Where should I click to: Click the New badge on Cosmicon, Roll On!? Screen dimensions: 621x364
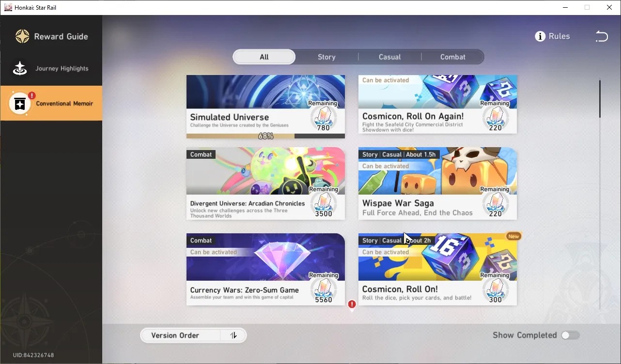point(513,236)
